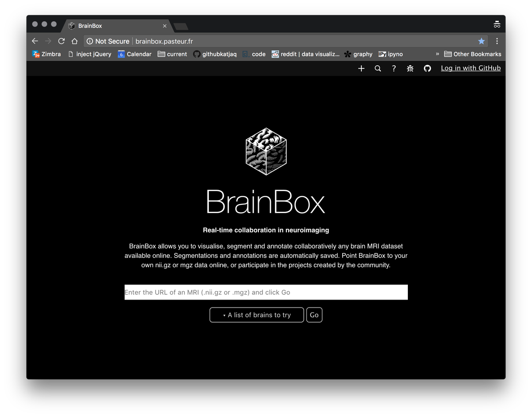This screenshot has height=417, width=532.
Task: Open the code bookmark
Action: [254, 54]
